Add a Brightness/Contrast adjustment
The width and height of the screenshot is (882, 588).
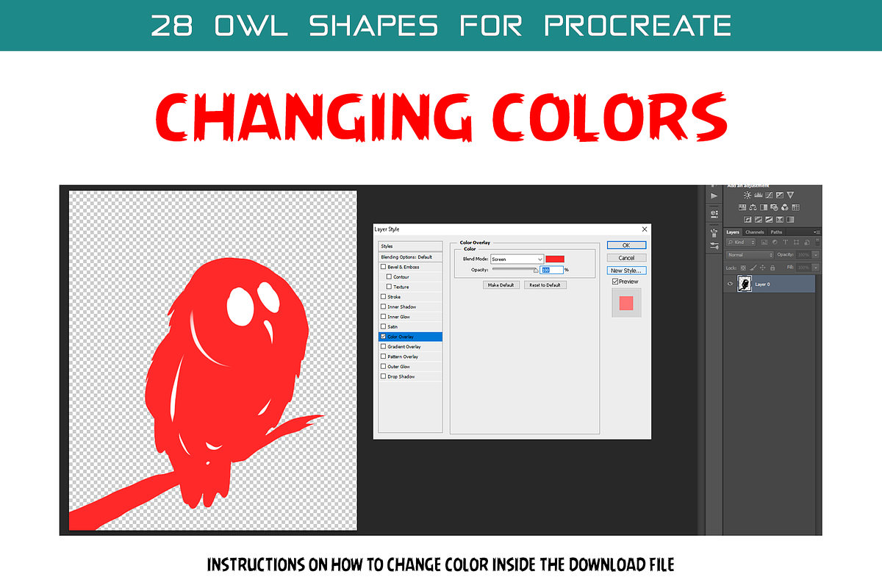747,195
